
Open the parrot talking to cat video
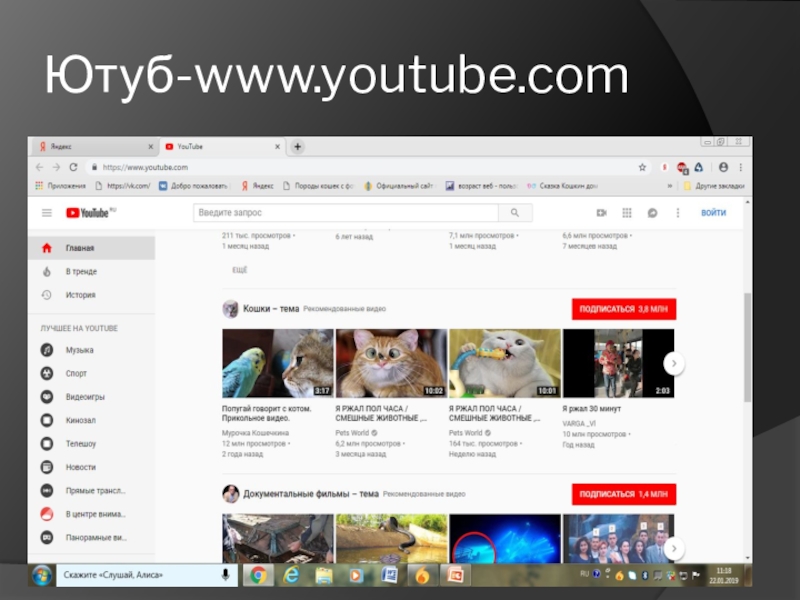[277, 364]
